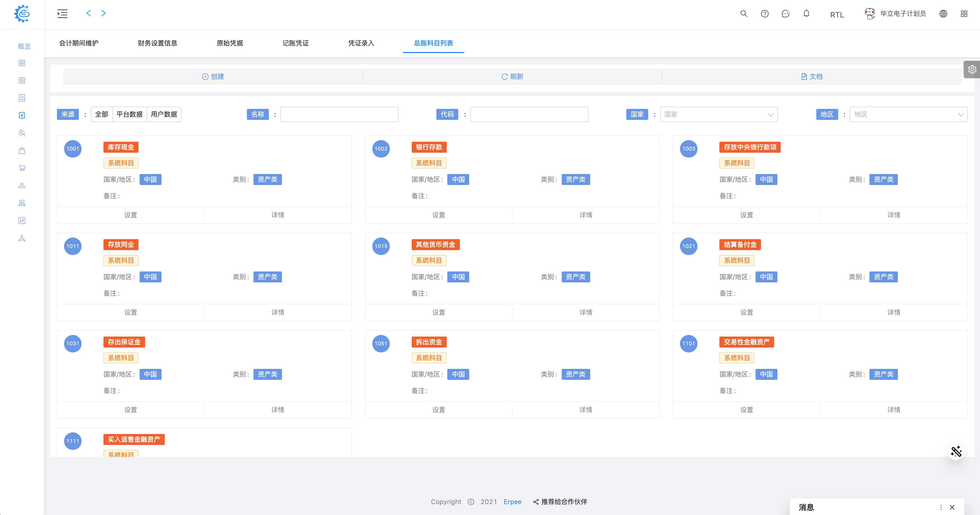Click the language globe icon
980x515 pixels.
click(x=943, y=14)
